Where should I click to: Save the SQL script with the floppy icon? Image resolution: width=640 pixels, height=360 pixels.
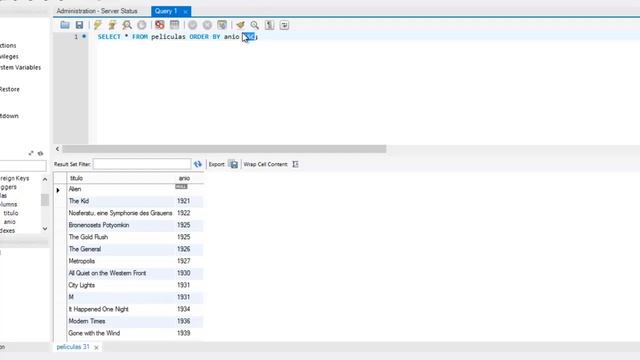click(x=79, y=25)
